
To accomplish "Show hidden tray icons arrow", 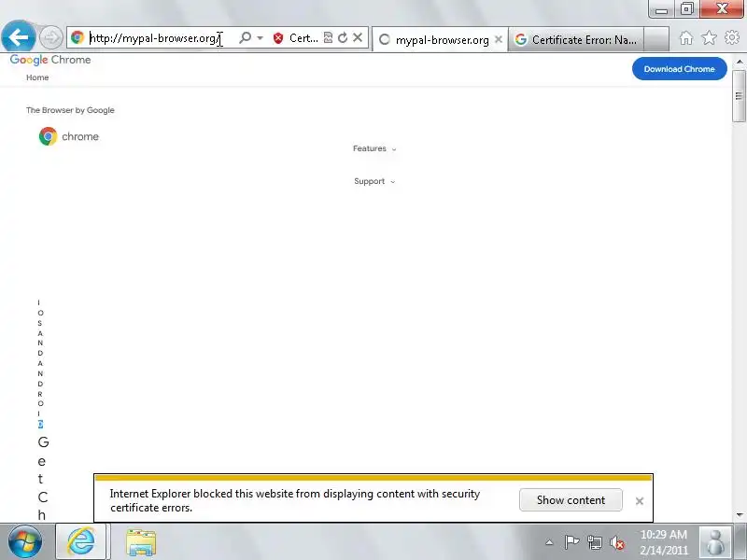I will point(549,542).
